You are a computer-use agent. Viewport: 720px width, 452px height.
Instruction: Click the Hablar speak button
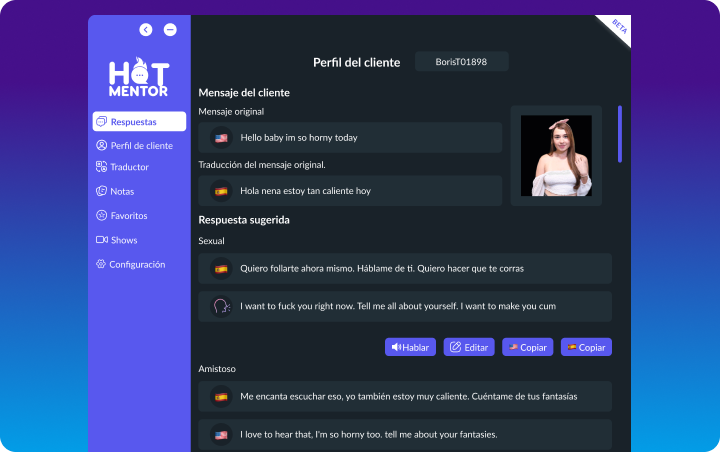410,347
